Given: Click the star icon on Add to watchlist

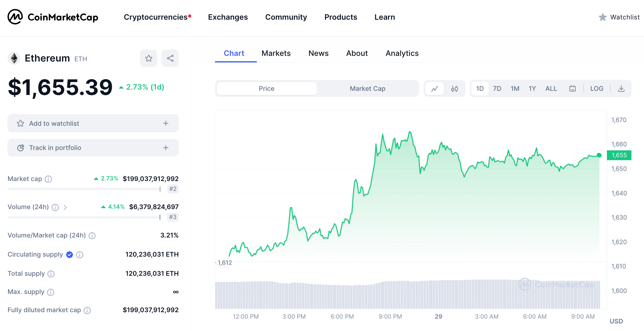Looking at the screenshot, I should [20, 123].
